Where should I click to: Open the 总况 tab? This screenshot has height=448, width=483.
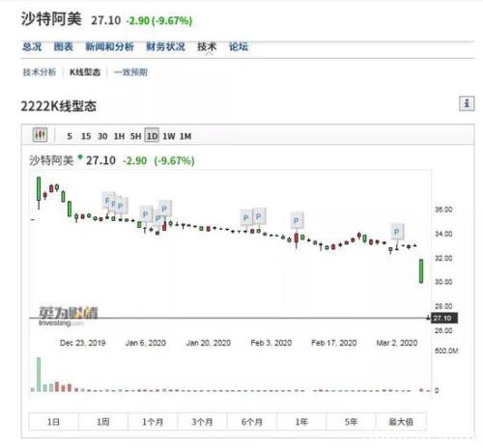(32, 46)
